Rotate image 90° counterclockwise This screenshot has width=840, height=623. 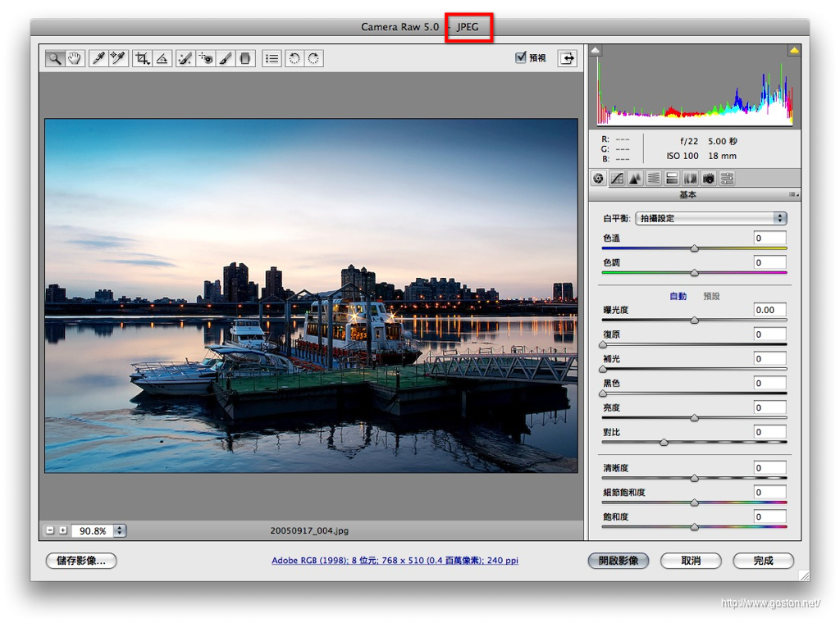point(294,58)
